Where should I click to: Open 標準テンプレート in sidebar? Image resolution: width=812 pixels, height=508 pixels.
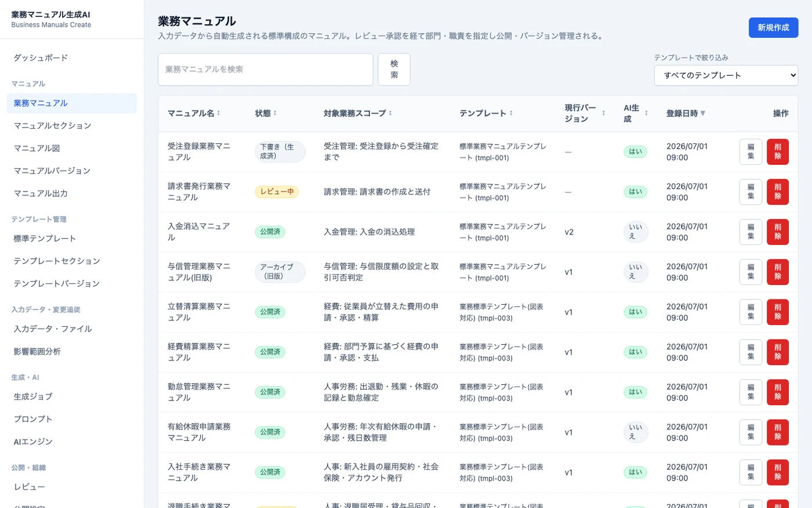[72, 239]
